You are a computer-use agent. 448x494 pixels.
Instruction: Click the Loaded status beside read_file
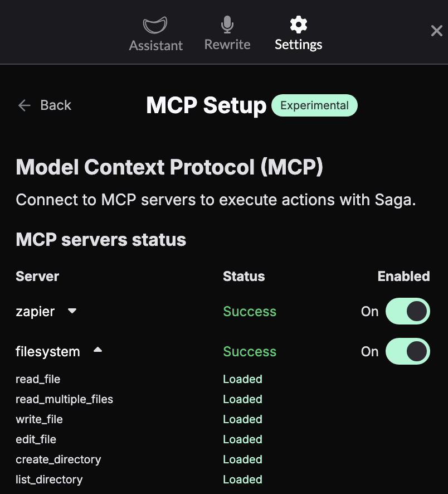(242, 379)
